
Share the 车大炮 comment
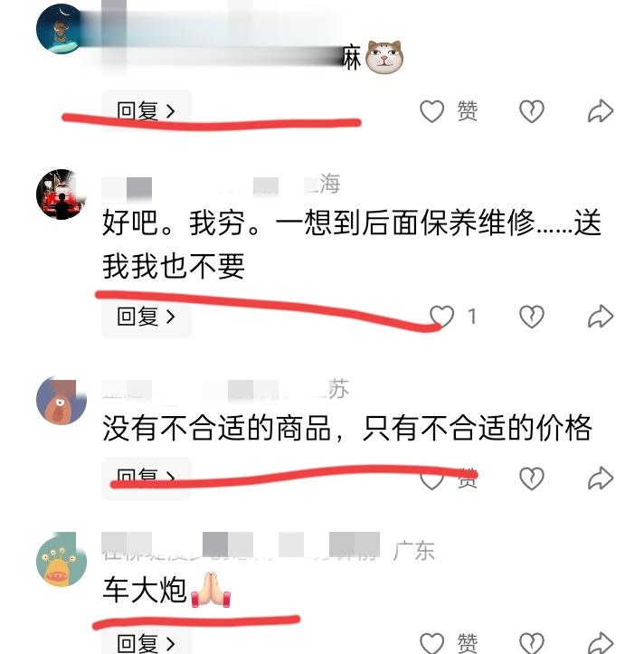point(601,643)
